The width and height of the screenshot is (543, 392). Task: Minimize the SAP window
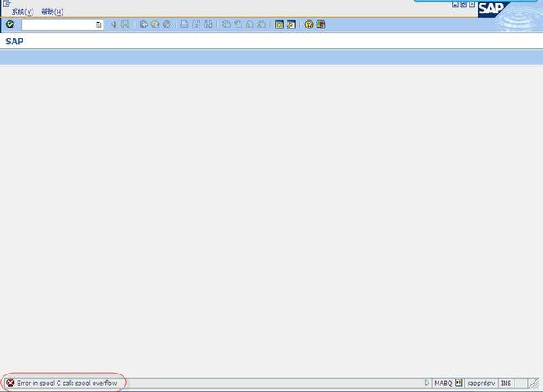[455, 4]
